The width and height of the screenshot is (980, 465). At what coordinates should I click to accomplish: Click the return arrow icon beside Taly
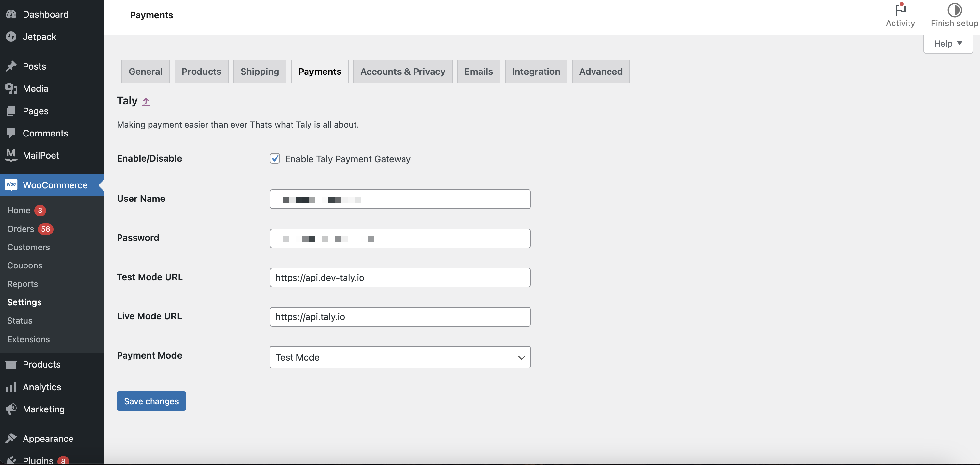(146, 101)
